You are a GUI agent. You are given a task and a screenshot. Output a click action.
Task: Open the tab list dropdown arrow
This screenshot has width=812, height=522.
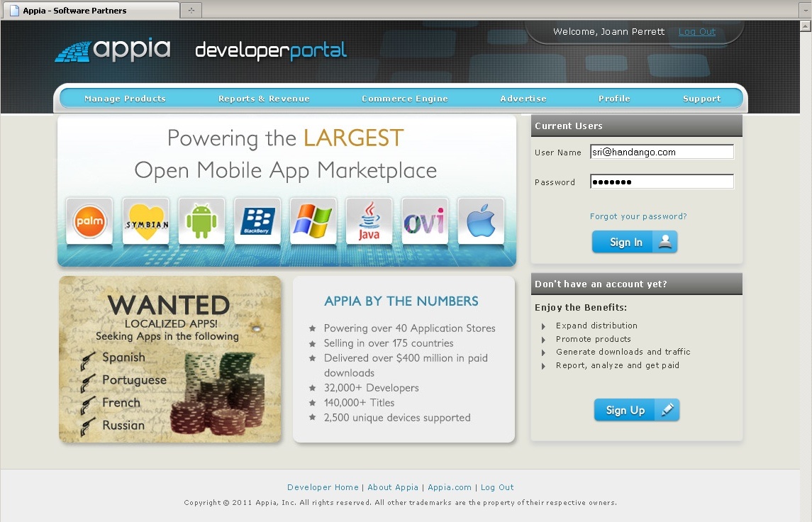(806, 10)
